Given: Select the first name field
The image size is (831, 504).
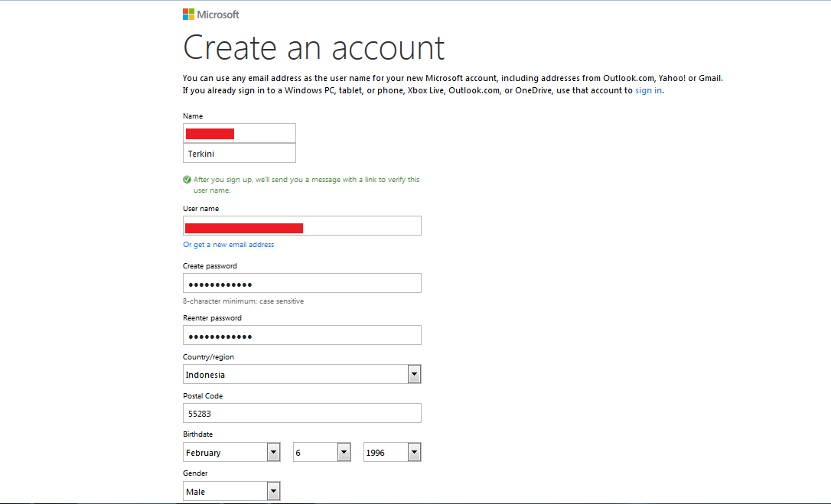Looking at the screenshot, I should [239, 133].
